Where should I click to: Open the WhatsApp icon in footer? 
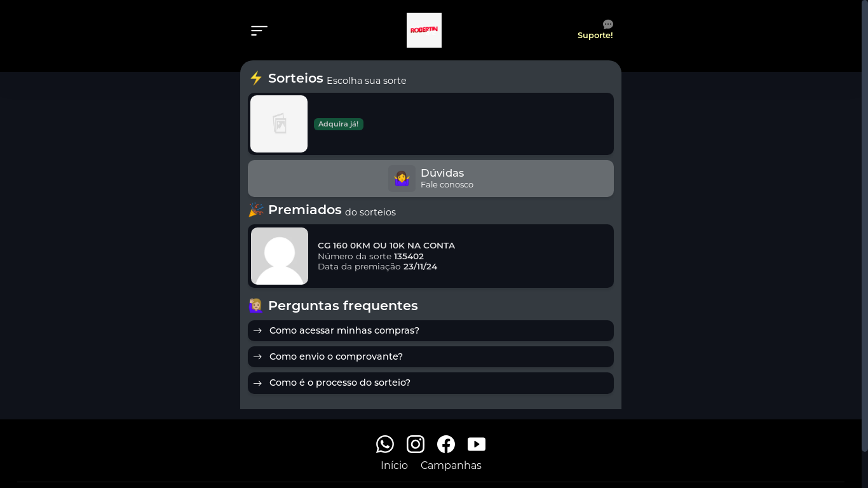tap(385, 444)
